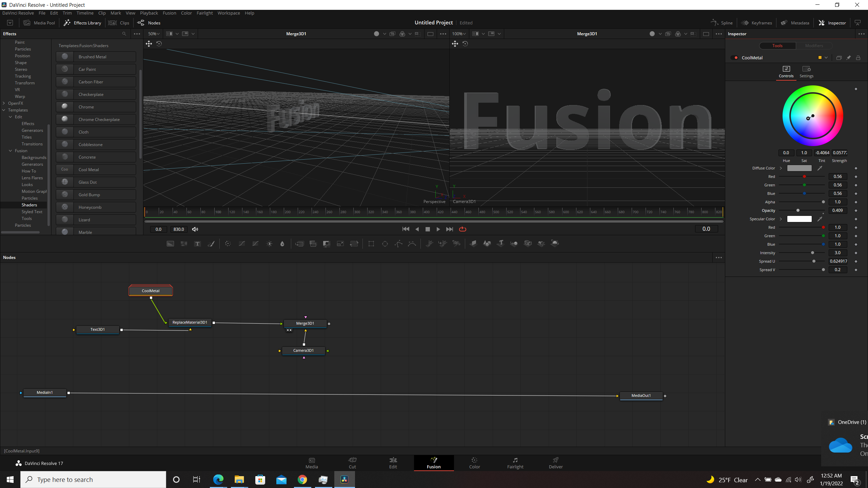Collapse the Edit templates subtree

click(x=11, y=117)
